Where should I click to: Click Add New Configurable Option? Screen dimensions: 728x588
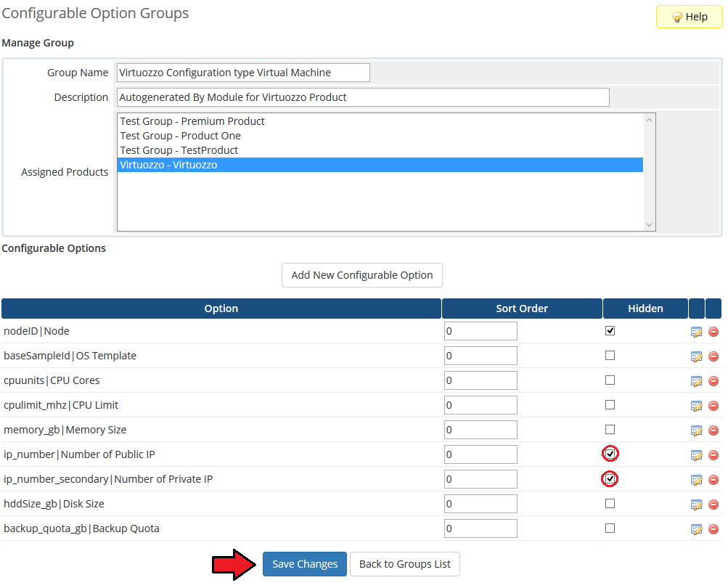tap(362, 275)
